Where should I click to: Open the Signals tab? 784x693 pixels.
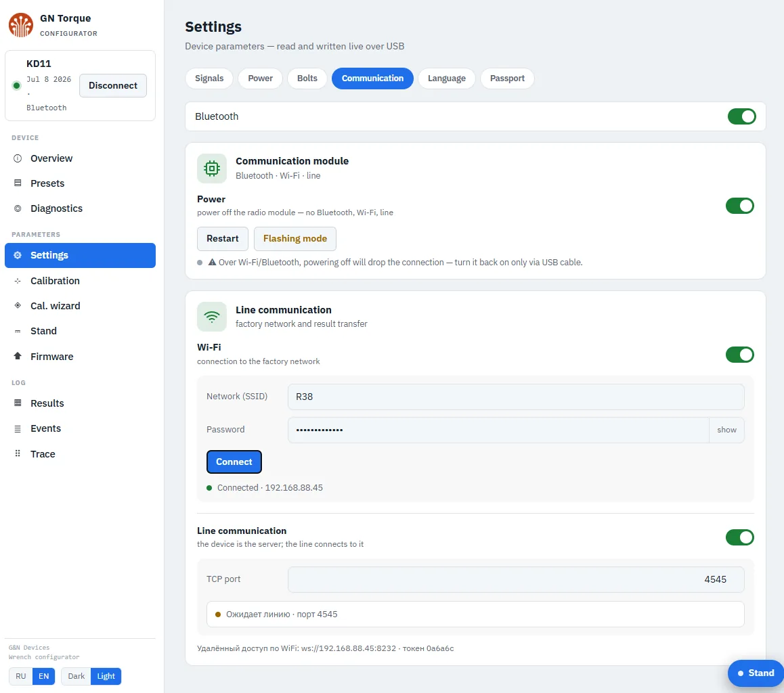tap(209, 79)
